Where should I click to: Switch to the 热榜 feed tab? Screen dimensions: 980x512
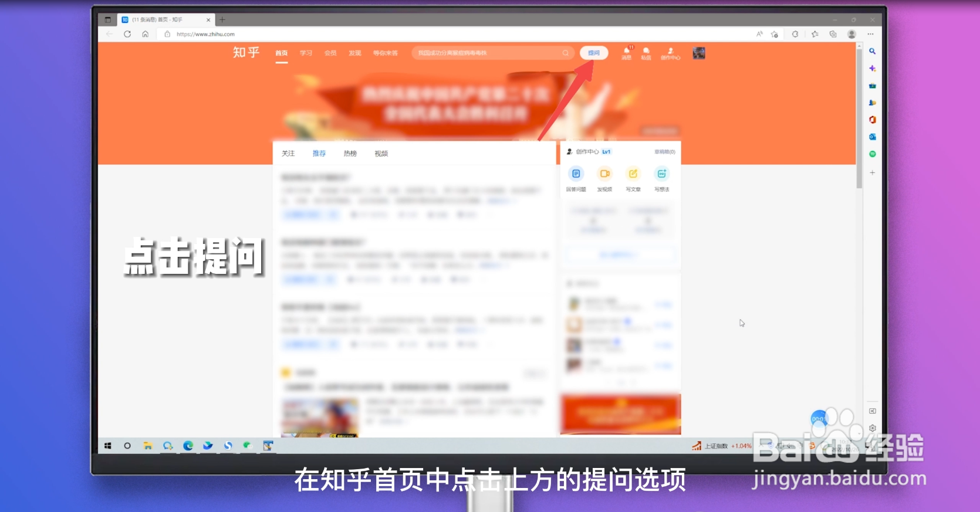tap(350, 154)
